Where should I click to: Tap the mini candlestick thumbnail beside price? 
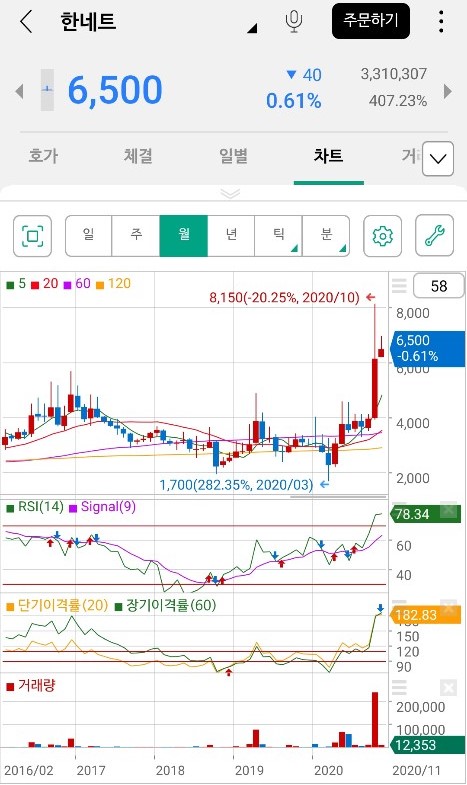point(47,90)
